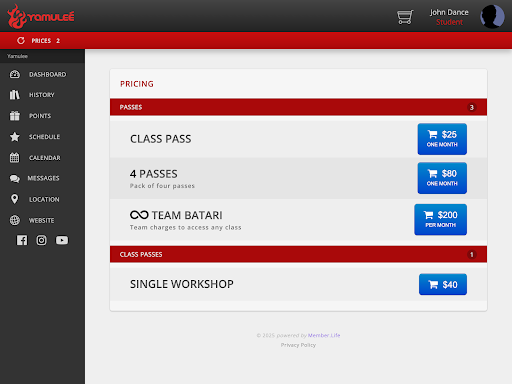
Task: Open Website in the sidebar
Action: click(42, 220)
